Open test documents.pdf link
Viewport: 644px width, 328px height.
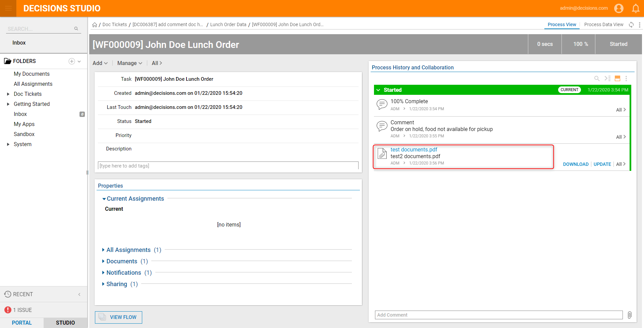click(414, 150)
